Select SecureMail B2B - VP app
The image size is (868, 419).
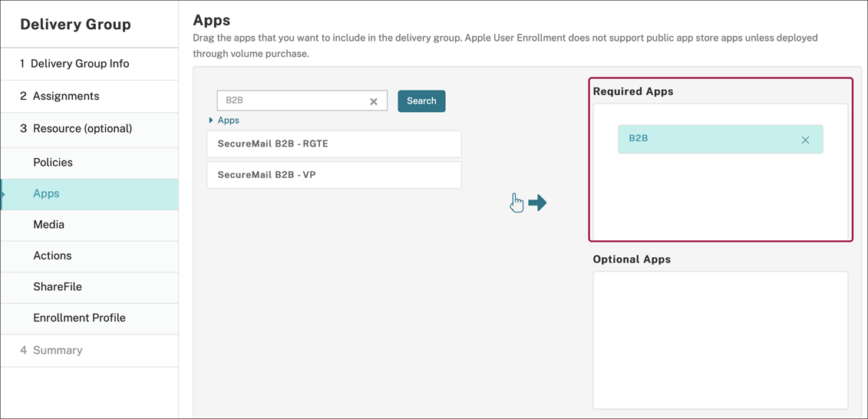tap(334, 175)
